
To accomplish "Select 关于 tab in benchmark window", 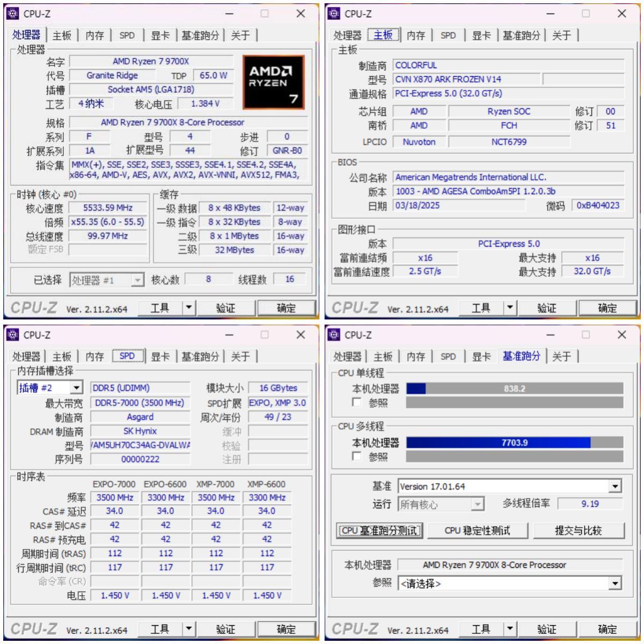I will coord(561,356).
